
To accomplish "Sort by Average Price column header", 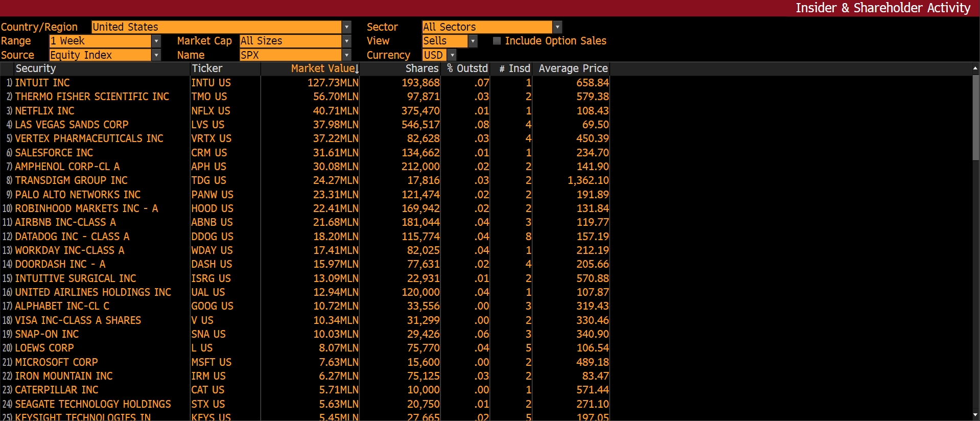I will point(573,68).
